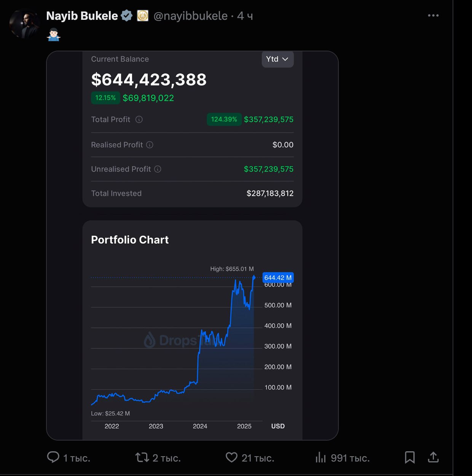Click the 644.42 M price marker
The image size is (472, 476).
tap(278, 278)
